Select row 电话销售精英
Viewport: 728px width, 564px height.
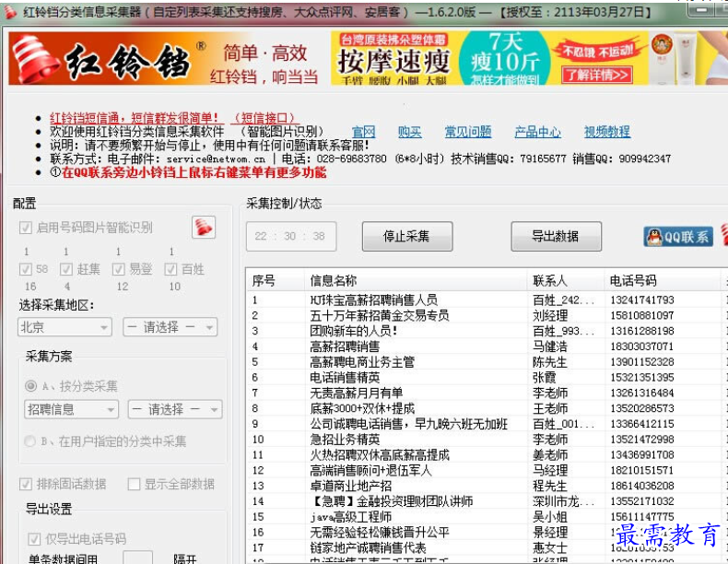pos(487,378)
